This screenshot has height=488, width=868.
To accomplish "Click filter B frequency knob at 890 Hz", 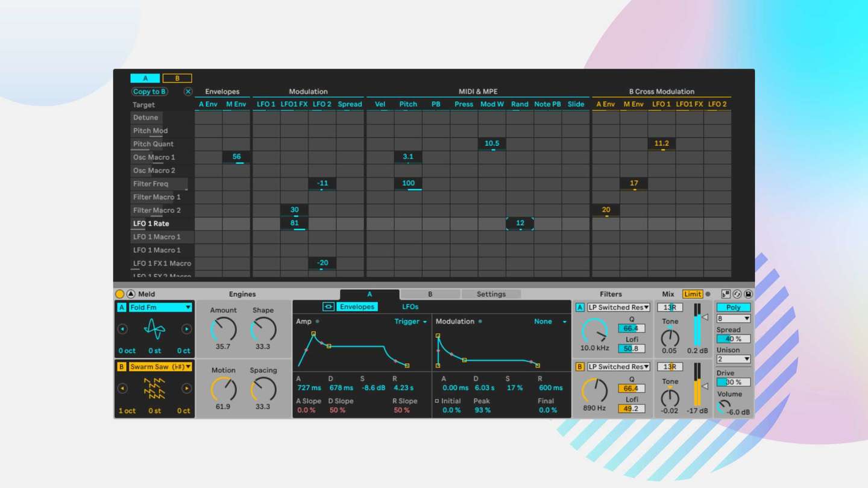I will click(x=594, y=390).
